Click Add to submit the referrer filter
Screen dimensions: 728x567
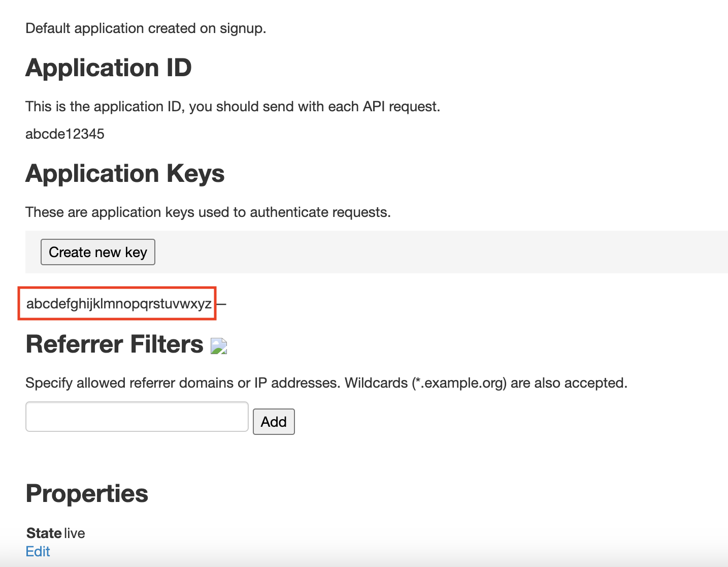tap(274, 422)
